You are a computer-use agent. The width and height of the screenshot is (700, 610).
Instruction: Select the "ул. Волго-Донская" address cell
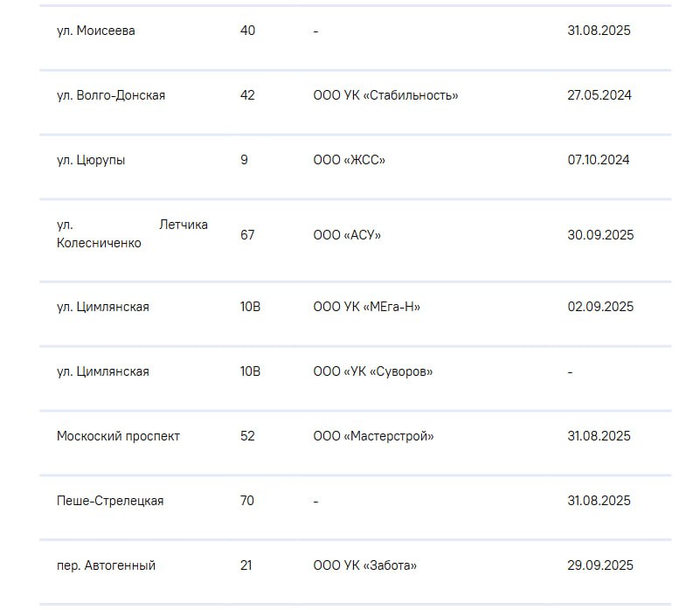pos(111,95)
